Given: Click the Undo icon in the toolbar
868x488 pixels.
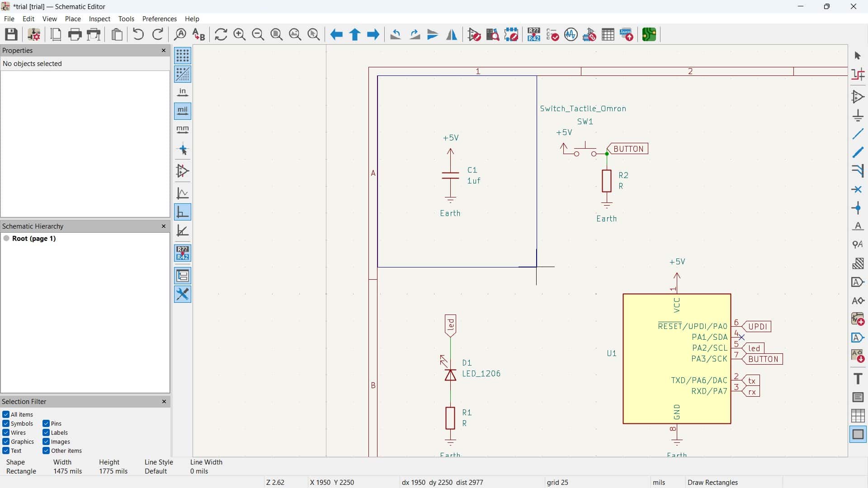Looking at the screenshot, I should point(138,34).
